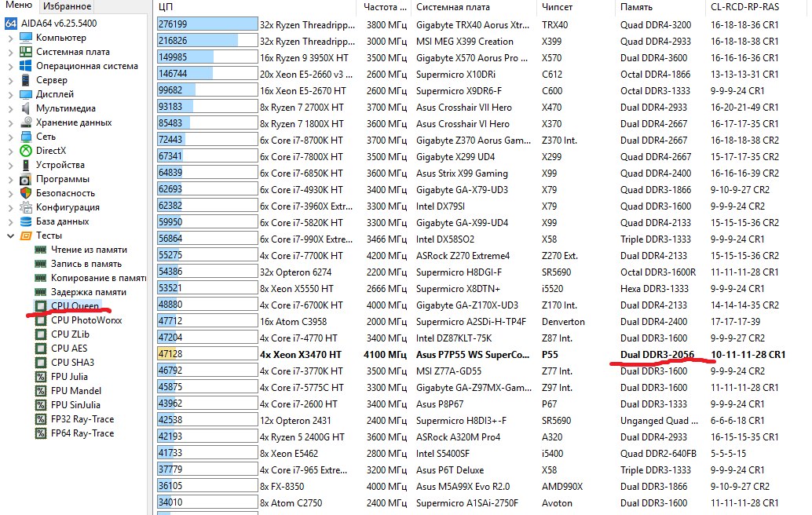Sort by the CL-RCD-RP-RAS column header
Viewport: 812px width, 515px height.
(757, 7)
